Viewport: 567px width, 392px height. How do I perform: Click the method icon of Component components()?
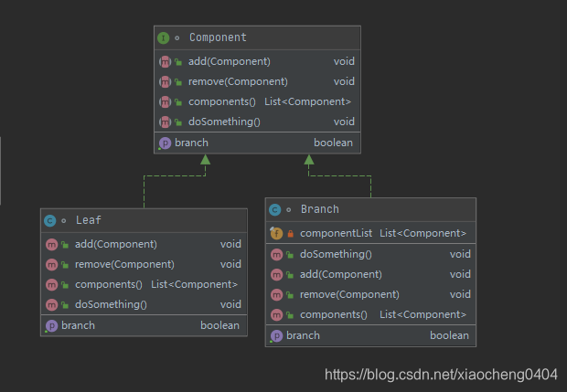[165, 102]
